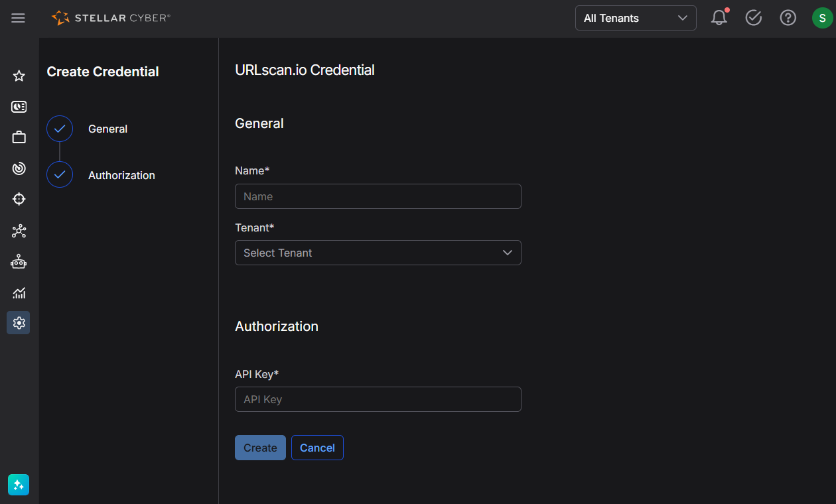
Task: Jump to the General step label
Action: coord(107,129)
